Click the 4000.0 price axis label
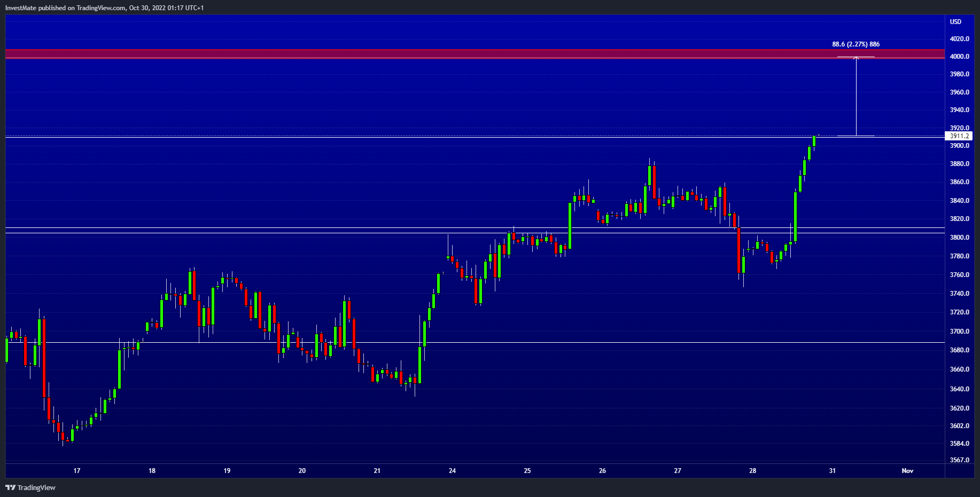Image resolution: width=980 pixels, height=497 pixels. point(960,57)
